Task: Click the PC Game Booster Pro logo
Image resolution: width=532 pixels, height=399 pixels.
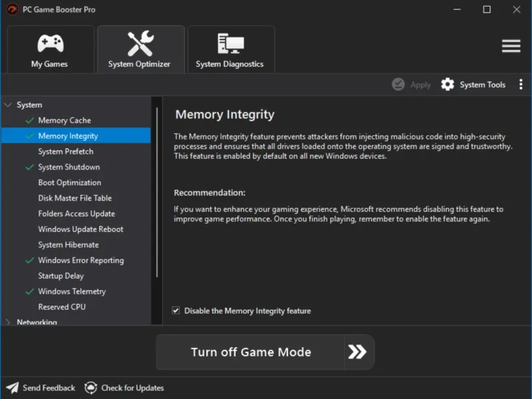Action: point(12,9)
